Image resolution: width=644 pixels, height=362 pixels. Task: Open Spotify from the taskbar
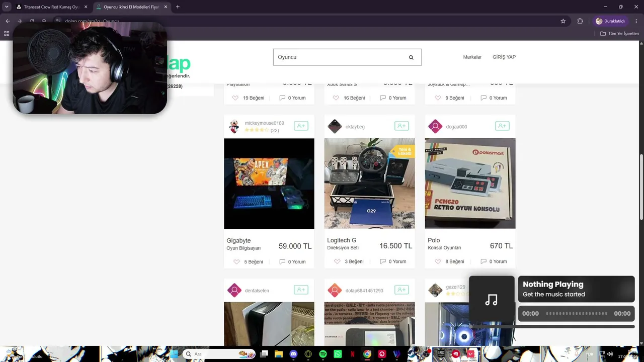tap(323, 354)
